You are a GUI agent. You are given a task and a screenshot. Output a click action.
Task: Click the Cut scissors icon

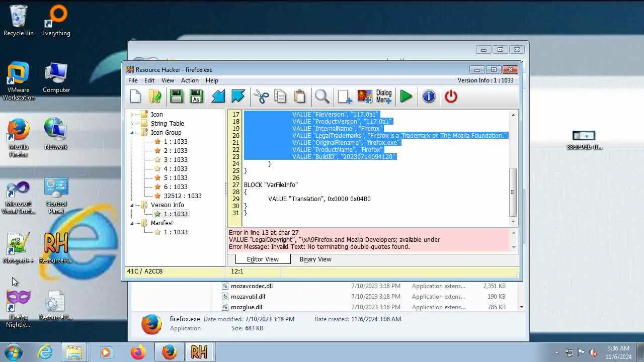[x=261, y=96]
